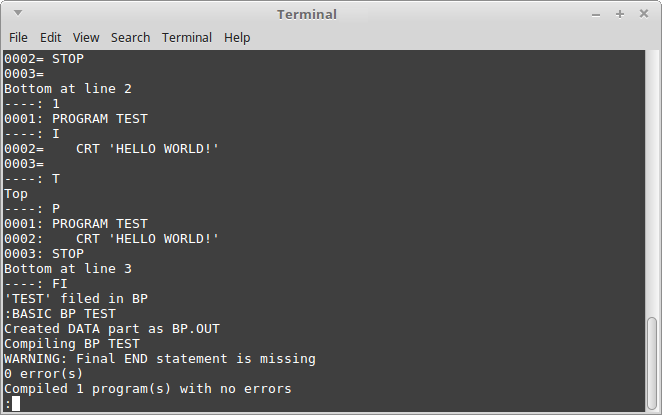
Task: Open the View menu
Action: pos(86,38)
